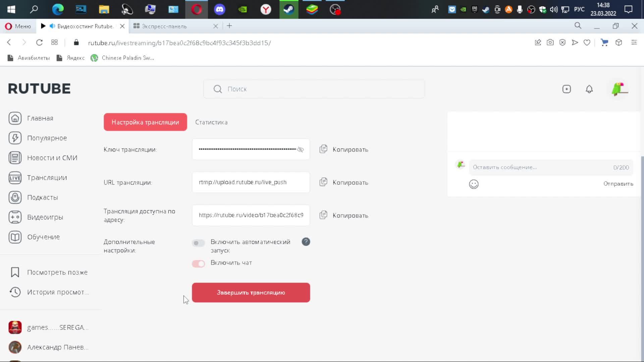
Task: Click the Opera address bar URL
Action: (x=179, y=43)
